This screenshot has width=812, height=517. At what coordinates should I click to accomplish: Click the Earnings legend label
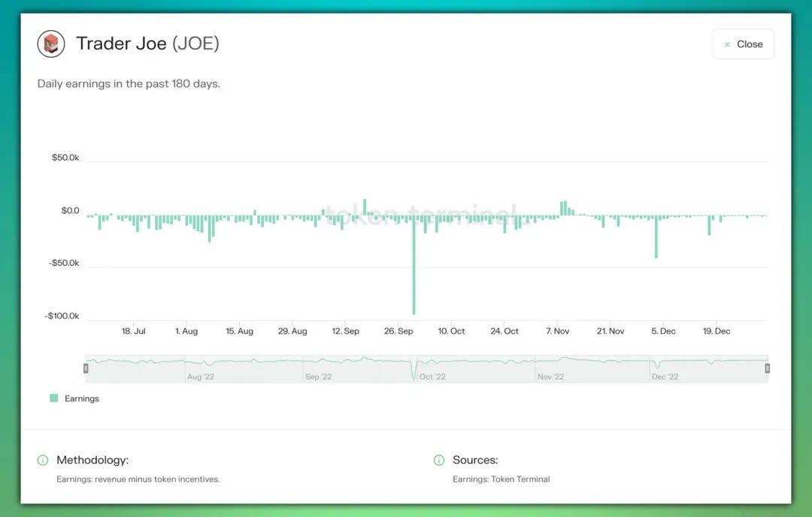(82, 398)
